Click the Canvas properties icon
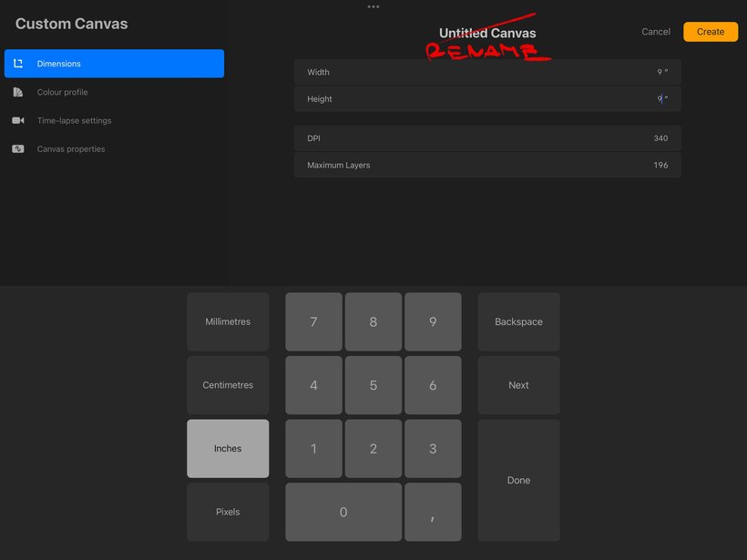 (x=18, y=148)
